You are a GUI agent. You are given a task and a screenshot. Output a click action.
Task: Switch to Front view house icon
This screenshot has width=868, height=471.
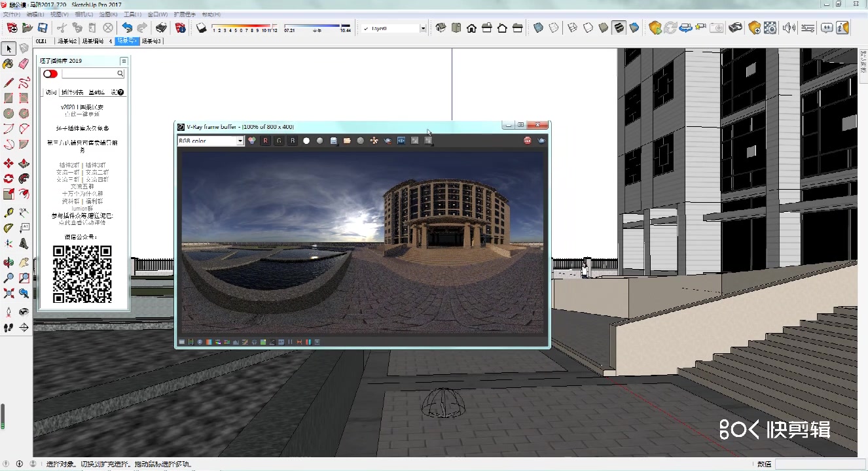tap(471, 28)
